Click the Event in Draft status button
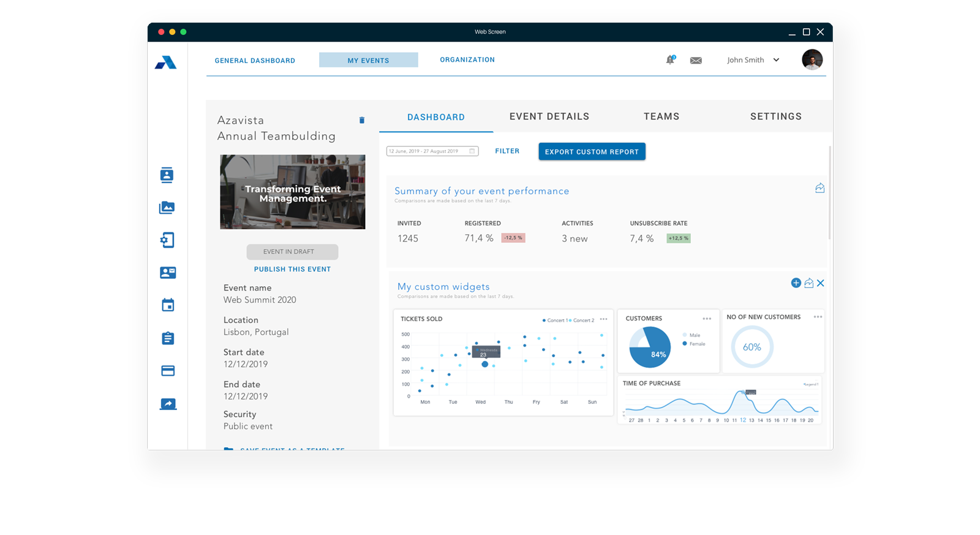Screen dimensions: 980x535 click(x=292, y=252)
